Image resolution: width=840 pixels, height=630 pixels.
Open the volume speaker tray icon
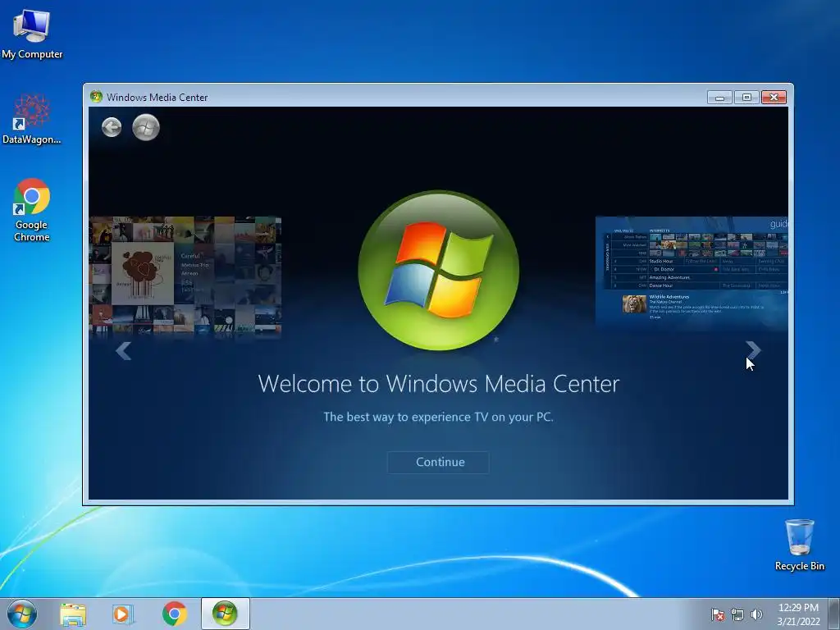click(x=756, y=614)
